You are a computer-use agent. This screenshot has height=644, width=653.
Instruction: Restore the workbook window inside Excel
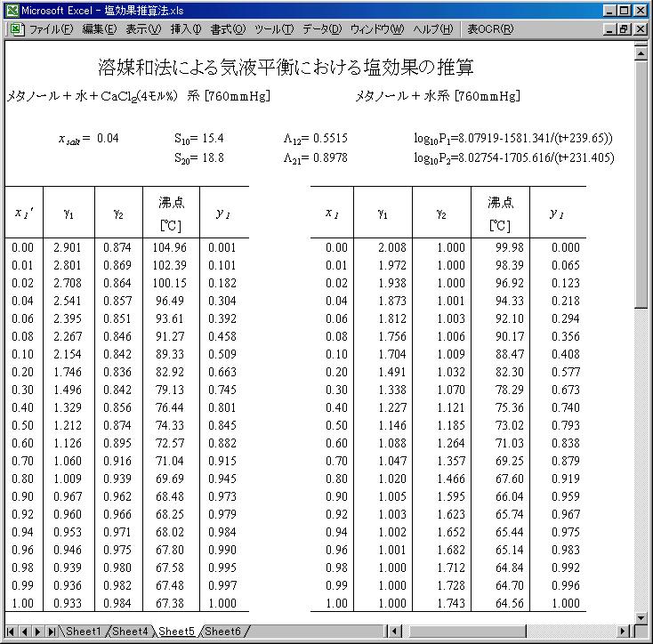pyautogui.click(x=625, y=28)
